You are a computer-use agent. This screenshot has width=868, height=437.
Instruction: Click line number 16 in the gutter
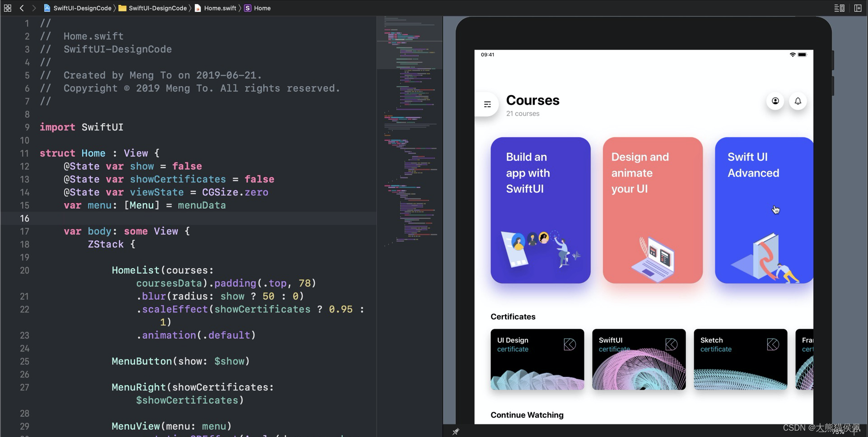(24, 218)
